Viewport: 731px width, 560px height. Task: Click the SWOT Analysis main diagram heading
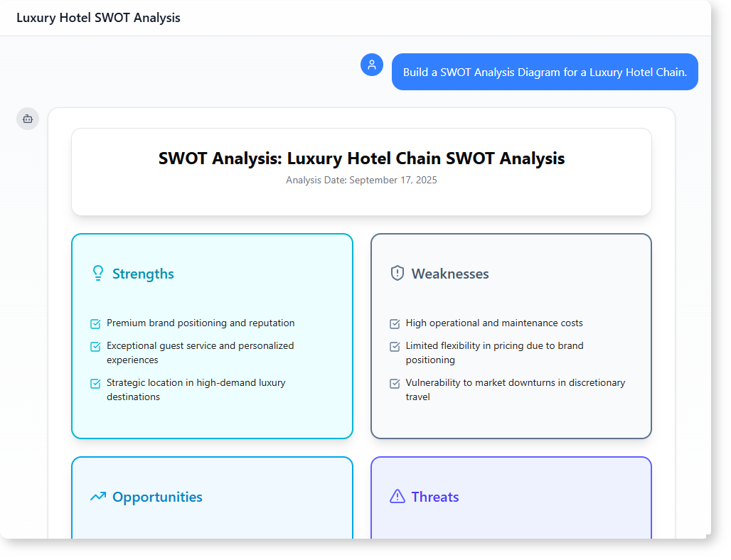(x=361, y=158)
